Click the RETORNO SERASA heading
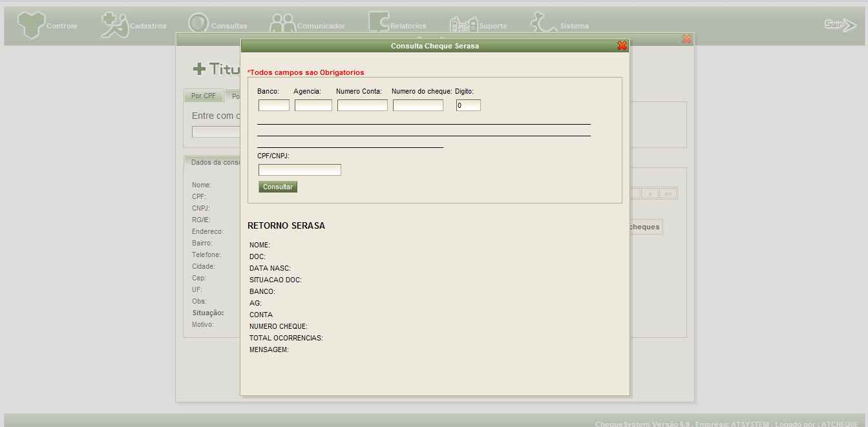The width and height of the screenshot is (868, 427). tap(286, 225)
